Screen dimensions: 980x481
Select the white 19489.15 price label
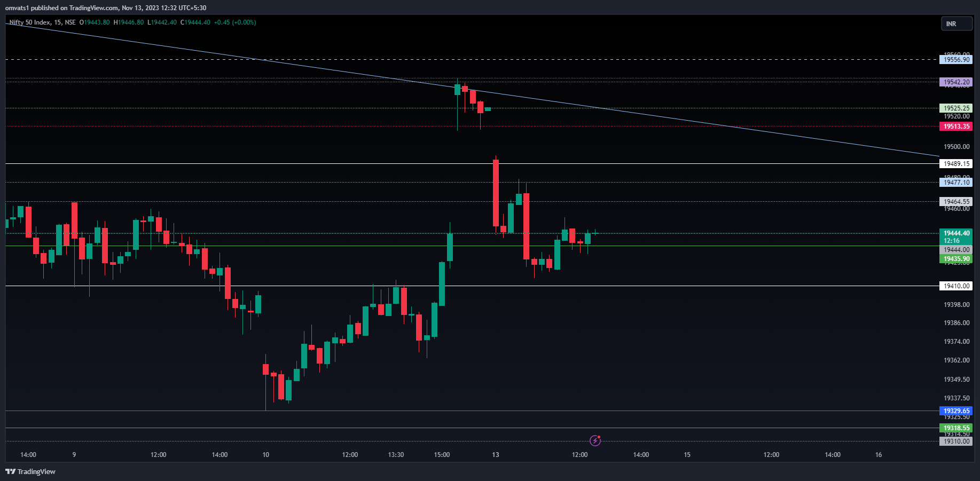tap(956, 164)
